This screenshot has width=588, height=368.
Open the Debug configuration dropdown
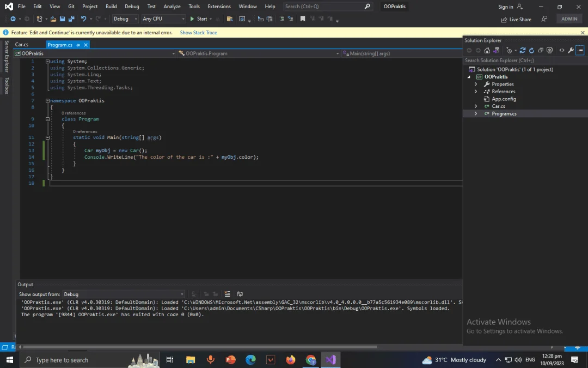(x=125, y=19)
